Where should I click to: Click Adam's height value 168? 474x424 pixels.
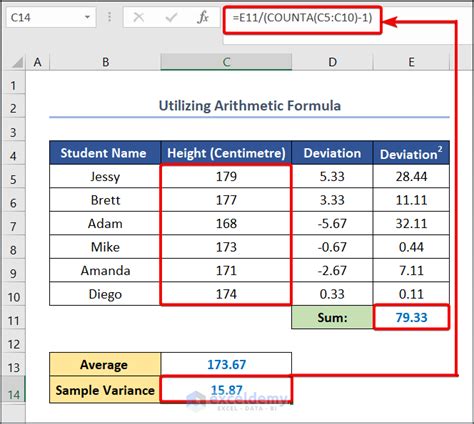coord(226,223)
